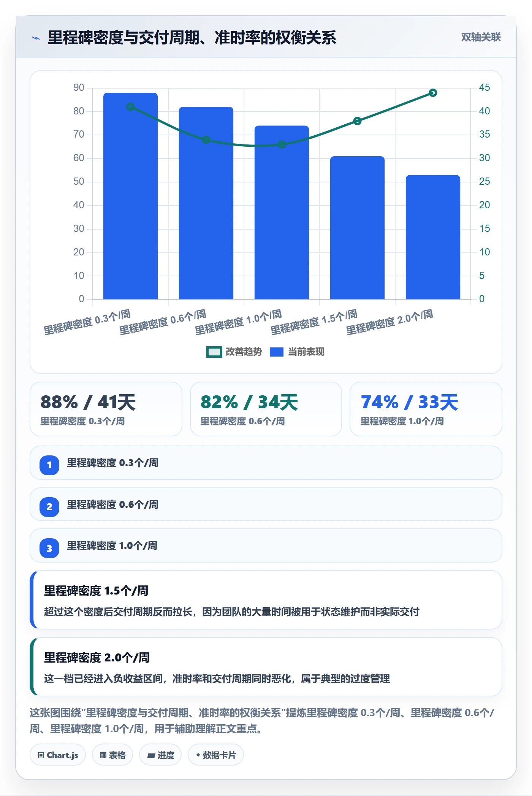Click the 进度 tag
Screen dimensions: 532x796
[160, 755]
